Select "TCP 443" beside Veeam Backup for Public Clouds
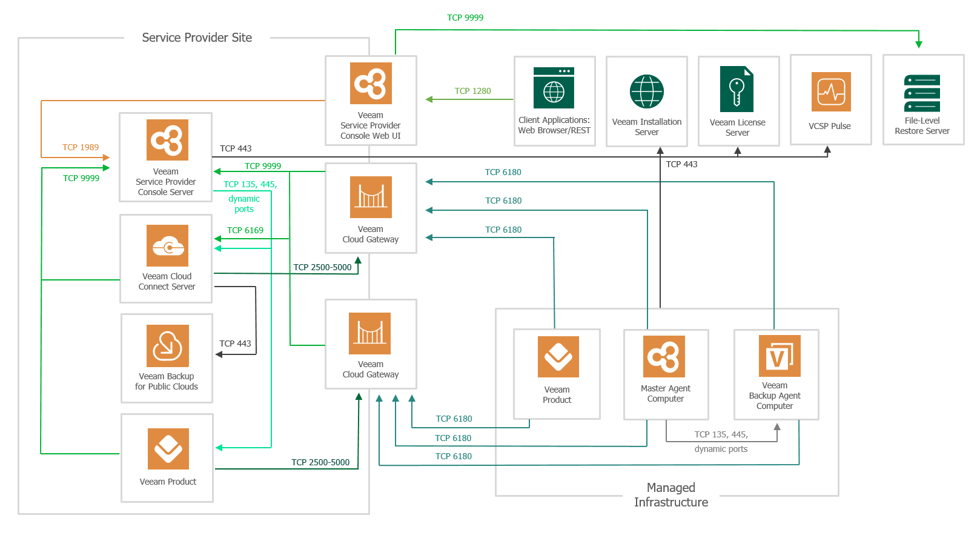980x541 pixels. [x=235, y=344]
